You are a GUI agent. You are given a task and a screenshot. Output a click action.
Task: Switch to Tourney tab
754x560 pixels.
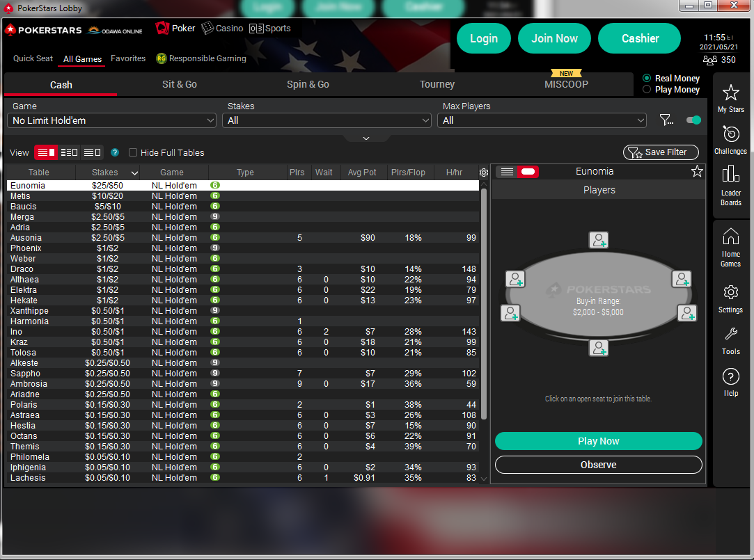(x=437, y=84)
